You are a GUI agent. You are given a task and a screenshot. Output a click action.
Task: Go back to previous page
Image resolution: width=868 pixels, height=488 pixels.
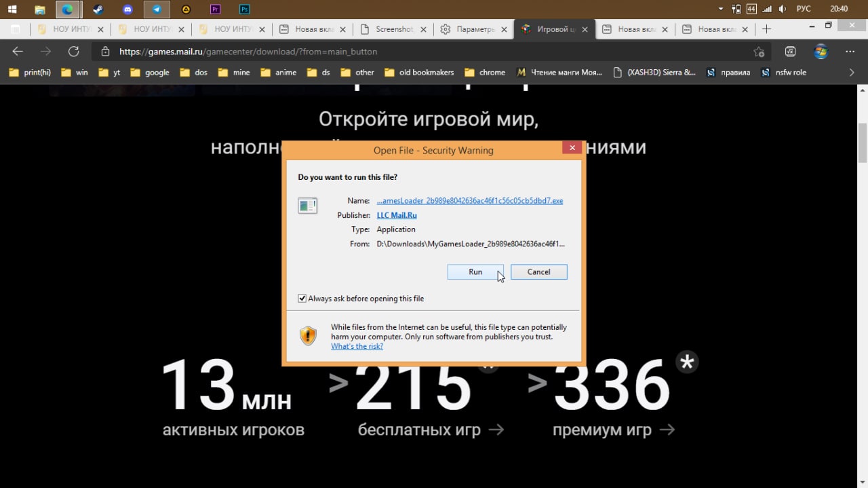tap(18, 52)
